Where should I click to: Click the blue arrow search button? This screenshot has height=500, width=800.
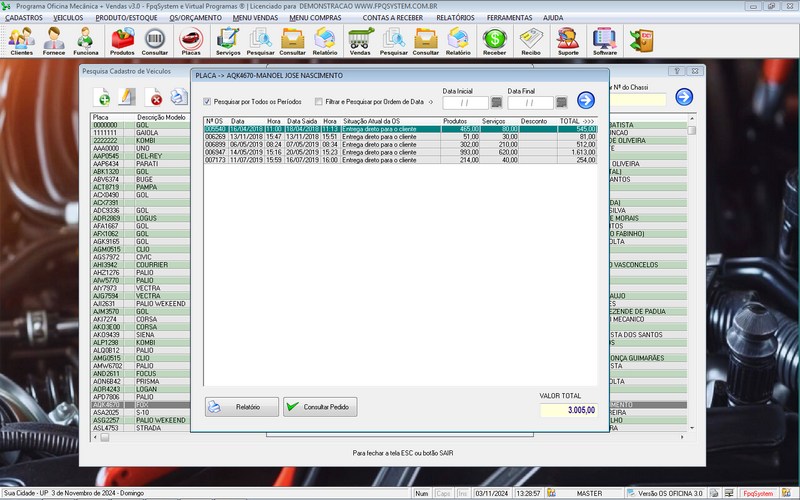pos(586,99)
